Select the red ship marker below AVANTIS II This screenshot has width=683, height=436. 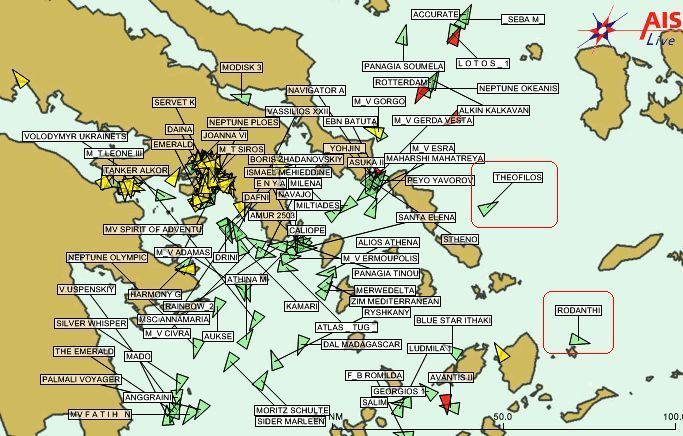446,403
